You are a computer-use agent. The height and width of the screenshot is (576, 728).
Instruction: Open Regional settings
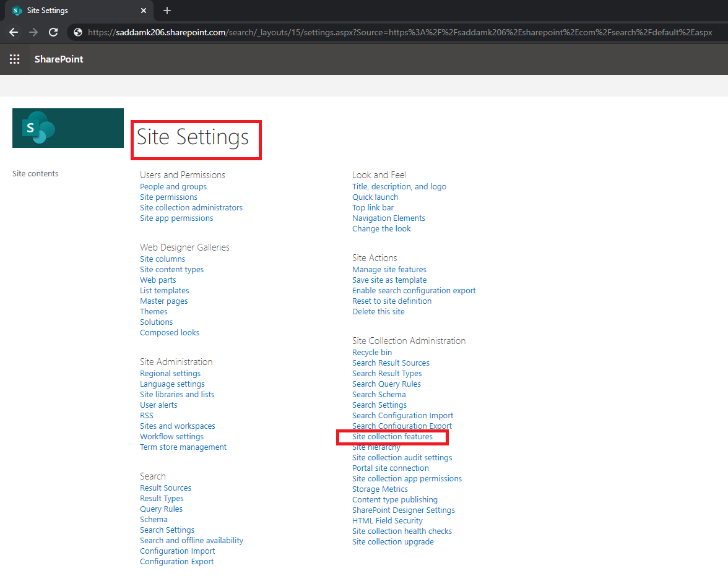click(x=170, y=374)
